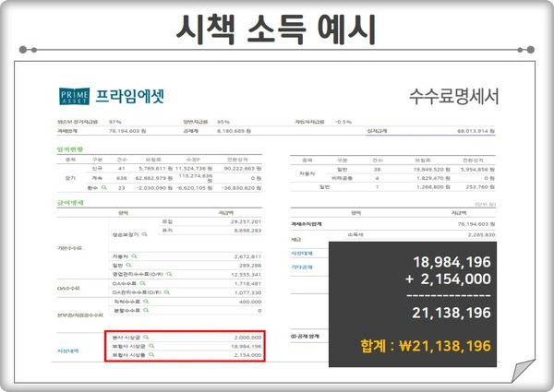
Task: Click magnifier beside 자동차 fee row
Action: coord(134,256)
